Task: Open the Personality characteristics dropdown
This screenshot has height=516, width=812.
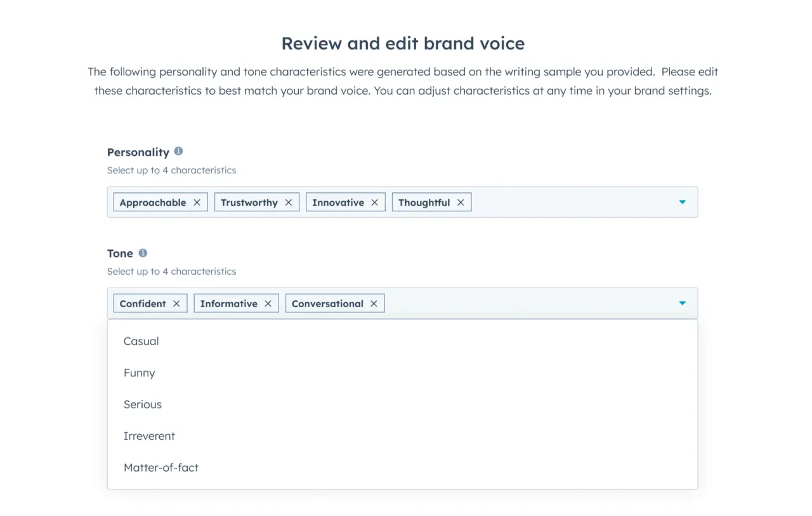Action: tap(683, 202)
